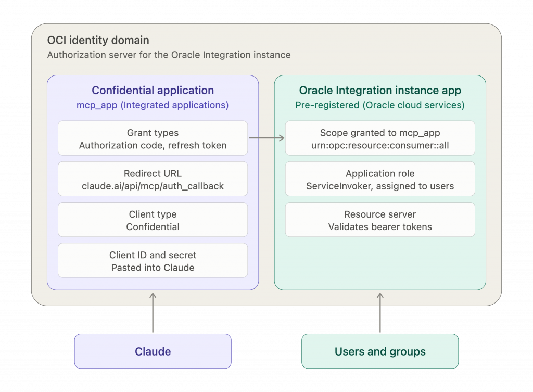Click the Confidential application heading
Screen dimensions: 533x392
[153, 91]
